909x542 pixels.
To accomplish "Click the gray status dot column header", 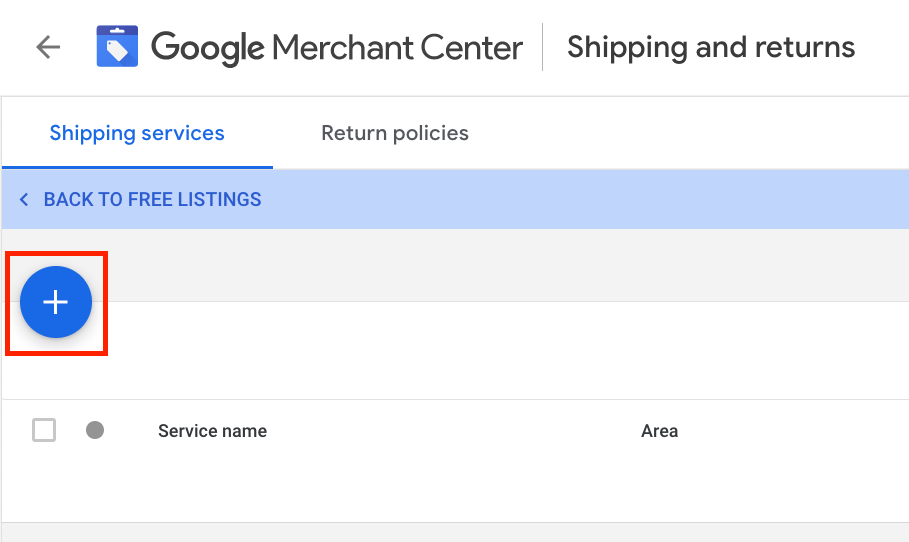I will pos(95,431).
